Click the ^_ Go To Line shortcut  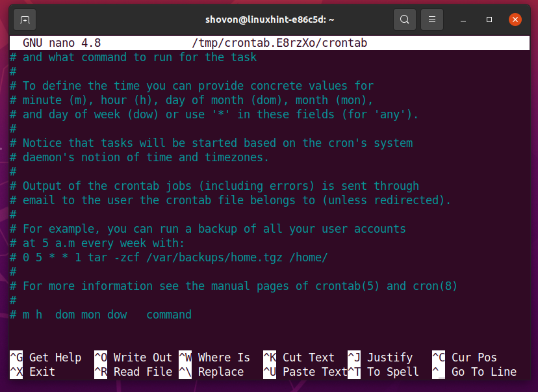point(474,372)
